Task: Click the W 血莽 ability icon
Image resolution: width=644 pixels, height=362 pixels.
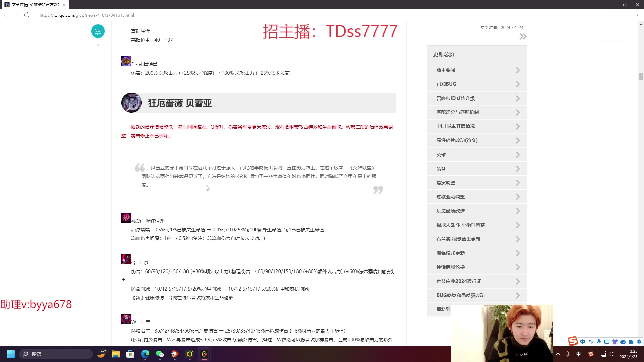Action: click(x=126, y=319)
